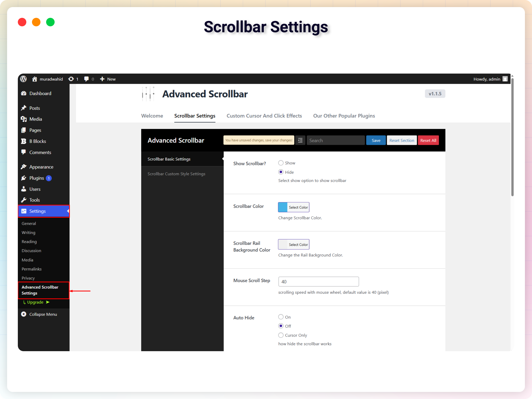The width and height of the screenshot is (532, 399).
Task: Click the Users person icon
Action: tap(24, 189)
